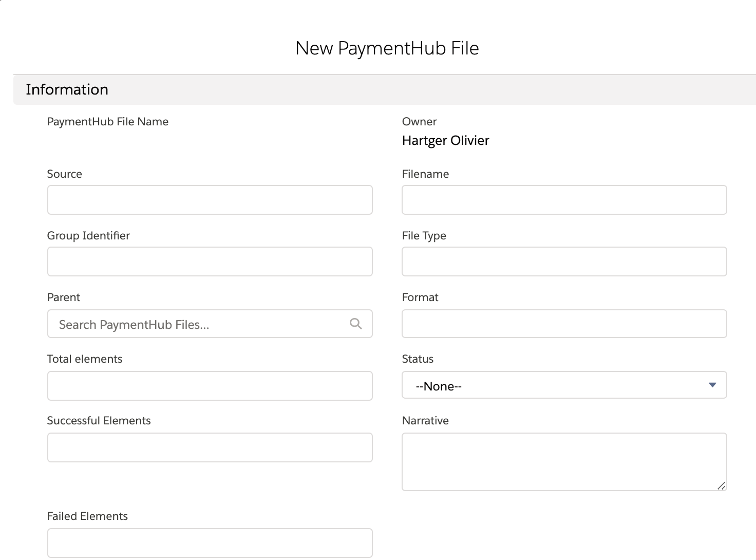Click the File Type input box

pyautogui.click(x=564, y=262)
